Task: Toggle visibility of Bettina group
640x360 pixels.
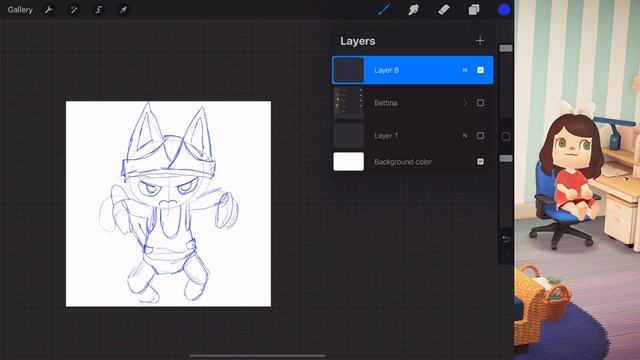Action: 480,103
